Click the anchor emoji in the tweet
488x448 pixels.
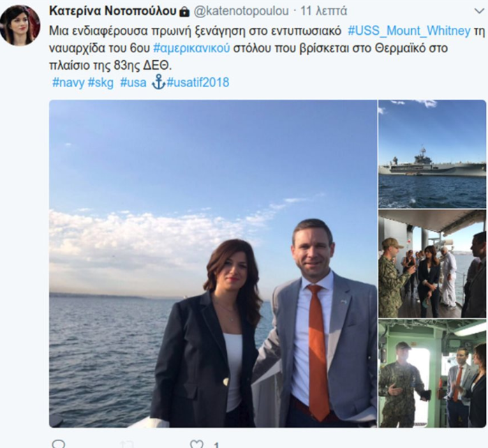click(158, 82)
